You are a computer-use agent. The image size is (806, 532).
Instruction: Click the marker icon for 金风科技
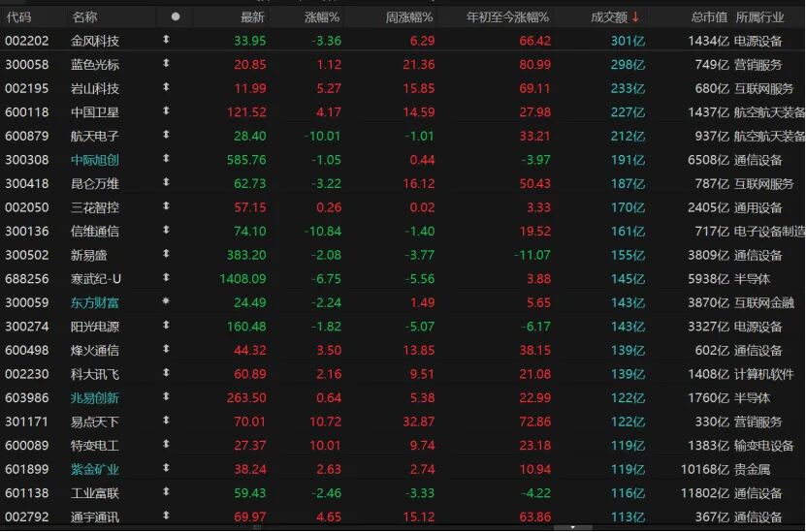click(x=166, y=40)
